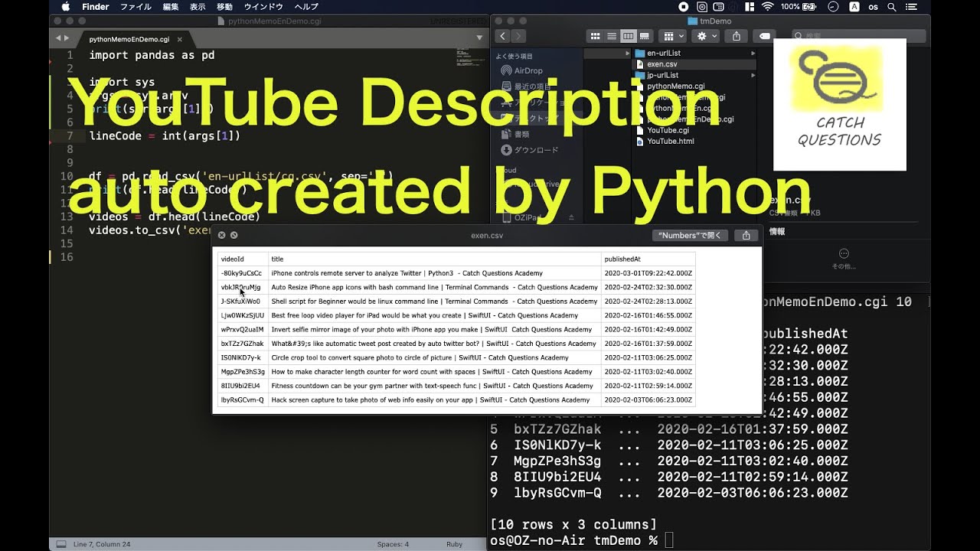
Task: Open the 編集 menu
Action: [x=171, y=7]
